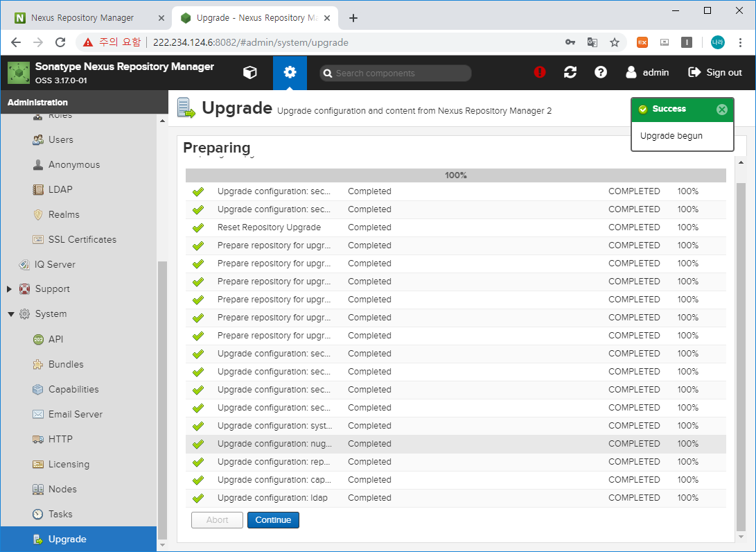Close the Upgrade browser tab
756x552 pixels.
pyautogui.click(x=327, y=18)
